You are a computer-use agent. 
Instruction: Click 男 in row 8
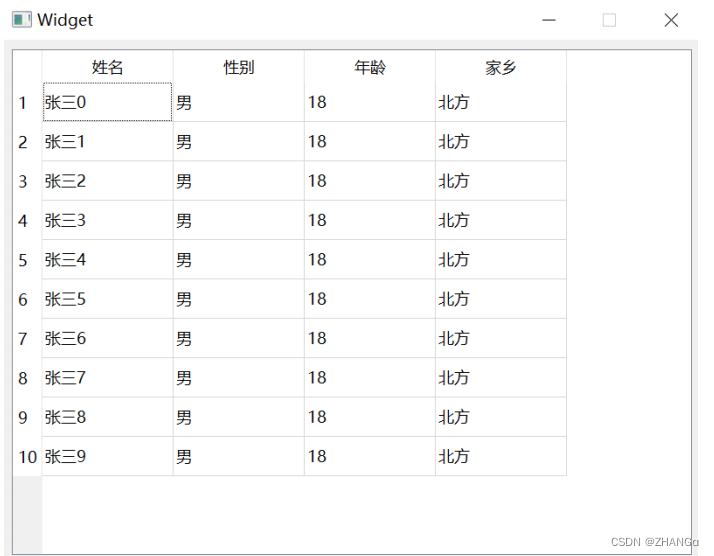coord(239,378)
